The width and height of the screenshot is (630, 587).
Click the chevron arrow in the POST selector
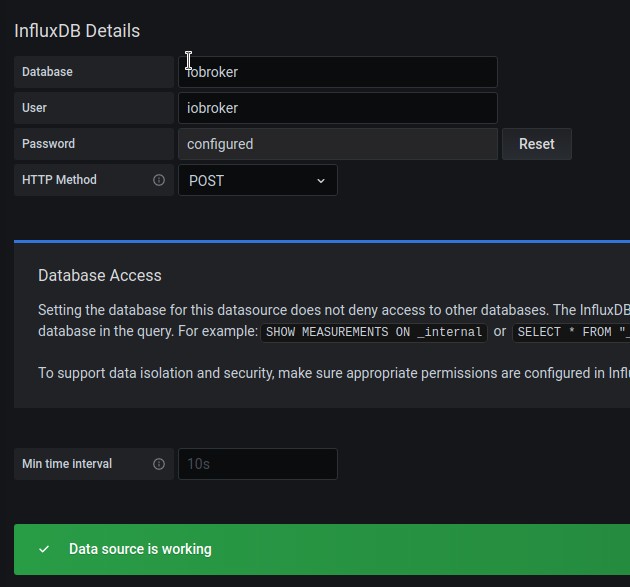point(321,180)
